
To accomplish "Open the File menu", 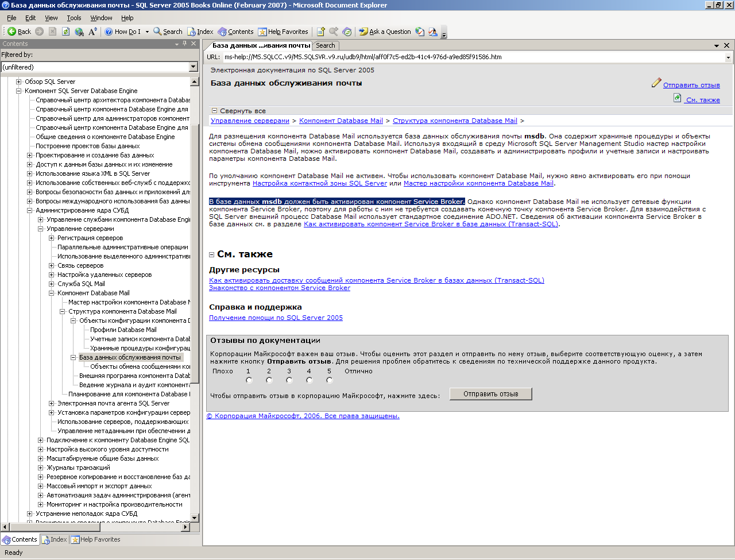I will [11, 18].
